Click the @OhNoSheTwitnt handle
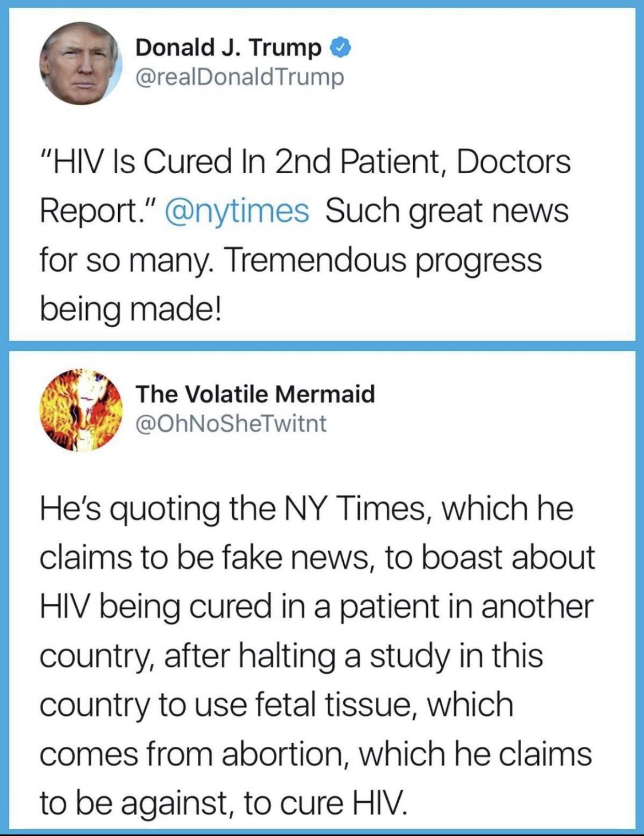The image size is (644, 836). (x=231, y=423)
